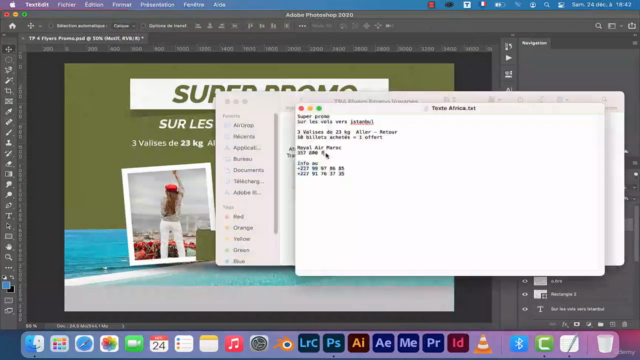Select the Zoom tool in the toolbar

pyautogui.click(x=9, y=258)
